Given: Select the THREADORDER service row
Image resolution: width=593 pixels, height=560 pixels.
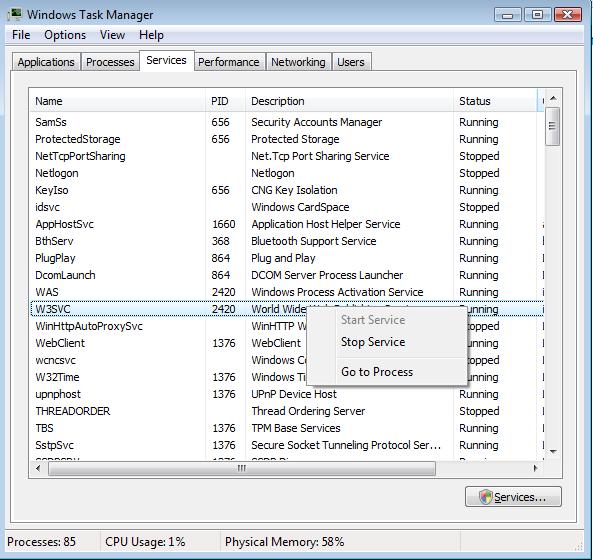Looking at the screenshot, I should tap(286, 411).
